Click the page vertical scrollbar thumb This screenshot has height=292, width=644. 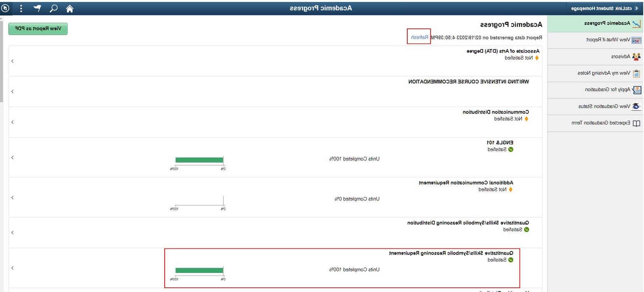pos(2,62)
